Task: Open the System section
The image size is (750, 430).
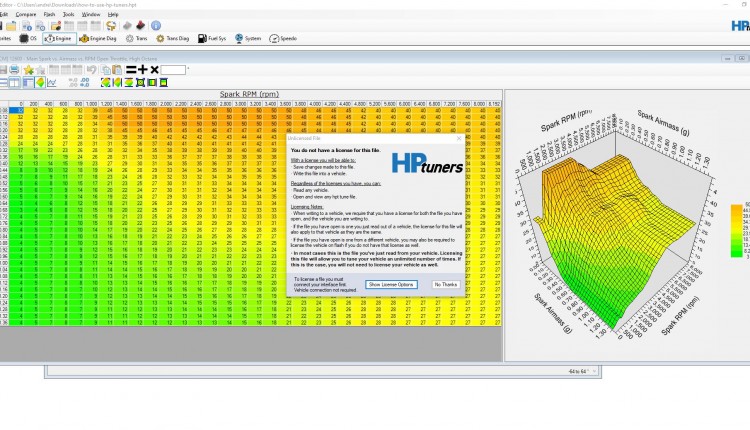Action: (247, 39)
